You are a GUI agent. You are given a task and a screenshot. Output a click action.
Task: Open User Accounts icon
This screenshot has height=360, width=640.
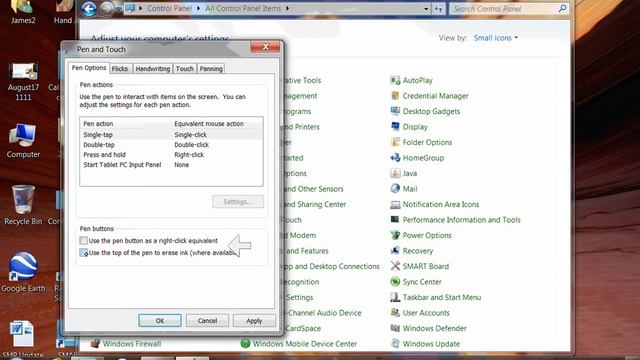(395, 313)
